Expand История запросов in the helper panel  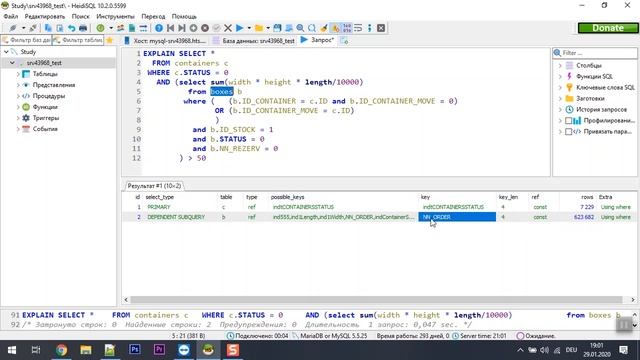(560, 109)
